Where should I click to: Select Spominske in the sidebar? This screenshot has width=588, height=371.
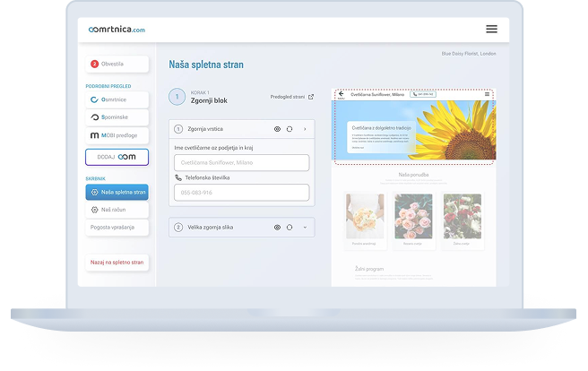coord(117,117)
